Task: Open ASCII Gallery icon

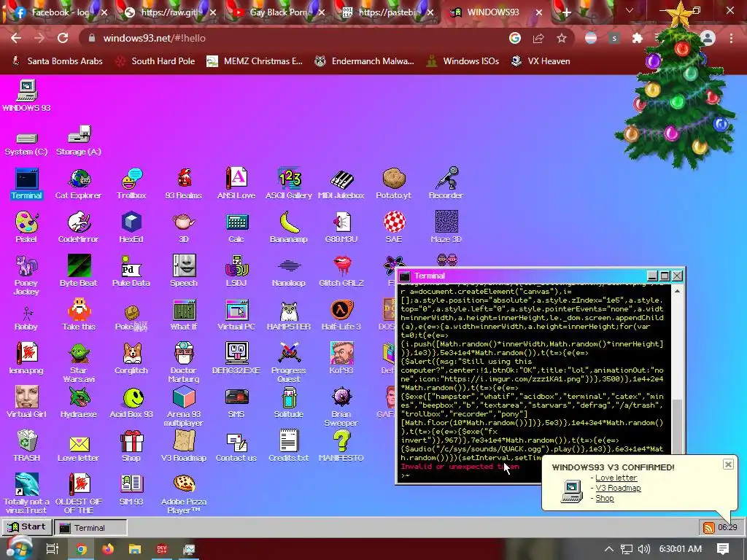Action: point(289,183)
